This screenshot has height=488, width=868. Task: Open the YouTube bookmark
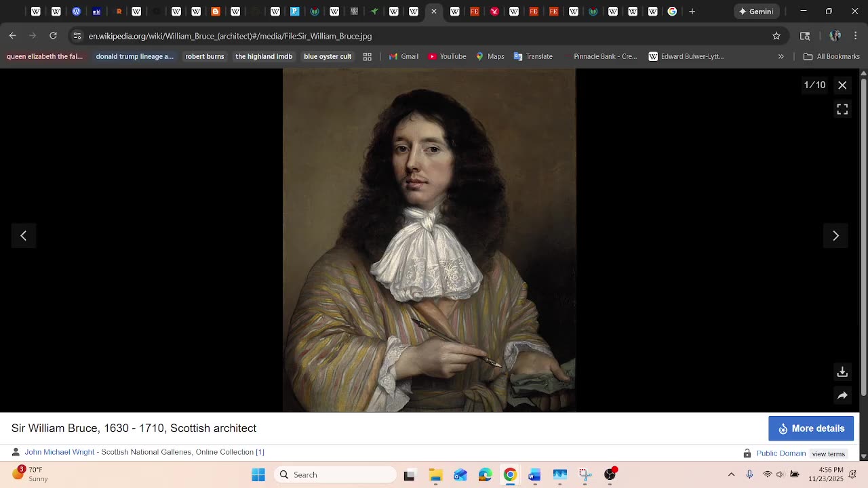click(447, 56)
